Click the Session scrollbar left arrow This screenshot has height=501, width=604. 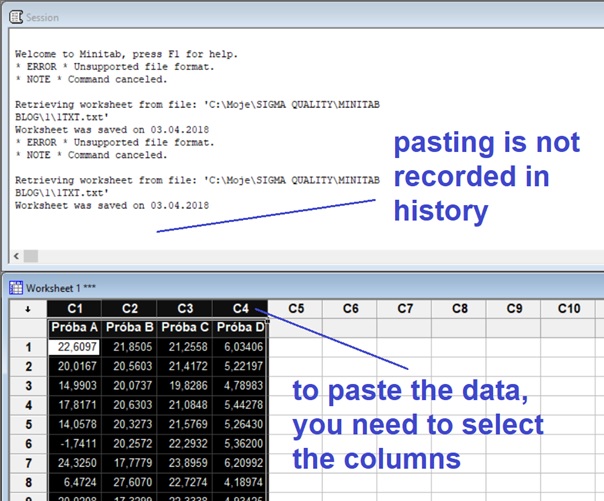15,256
